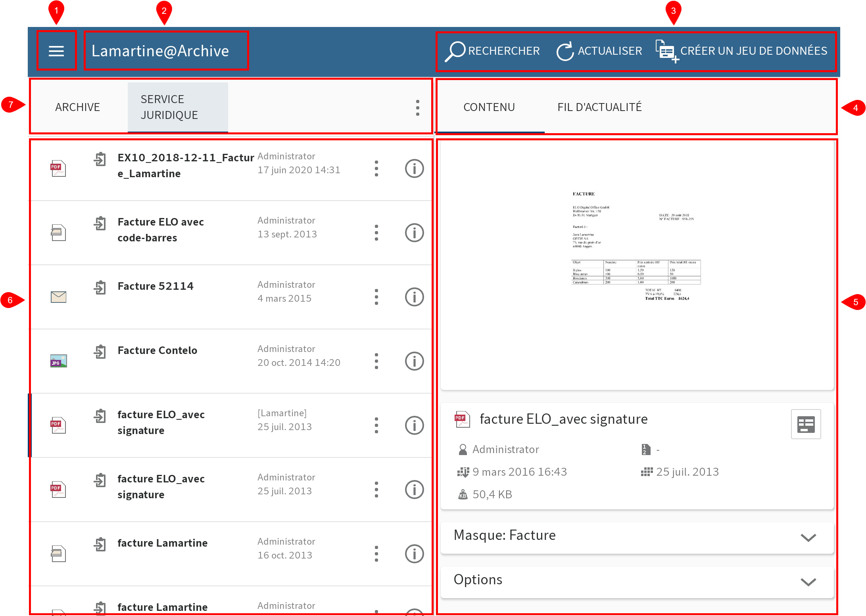Screen dimensions: 866x616
Task: Open more options for Facture ELO avec code-barres
Action: [376, 233]
